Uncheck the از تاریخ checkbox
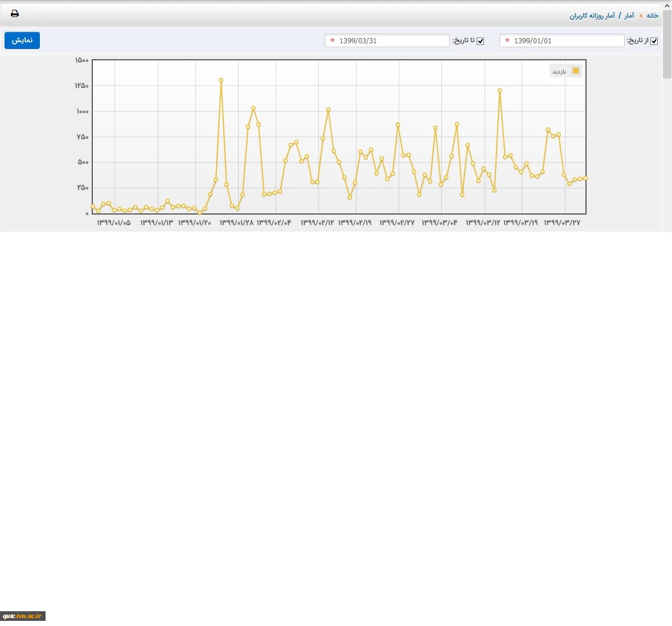The width and height of the screenshot is (672, 626). tap(654, 41)
